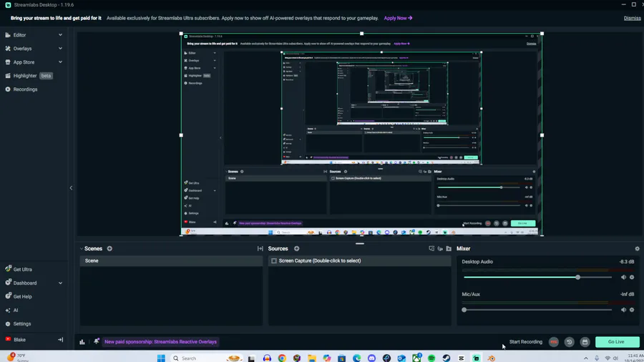This screenshot has width=644, height=362.
Task: Open the schedule stream calendar icon
Action: click(x=585, y=342)
